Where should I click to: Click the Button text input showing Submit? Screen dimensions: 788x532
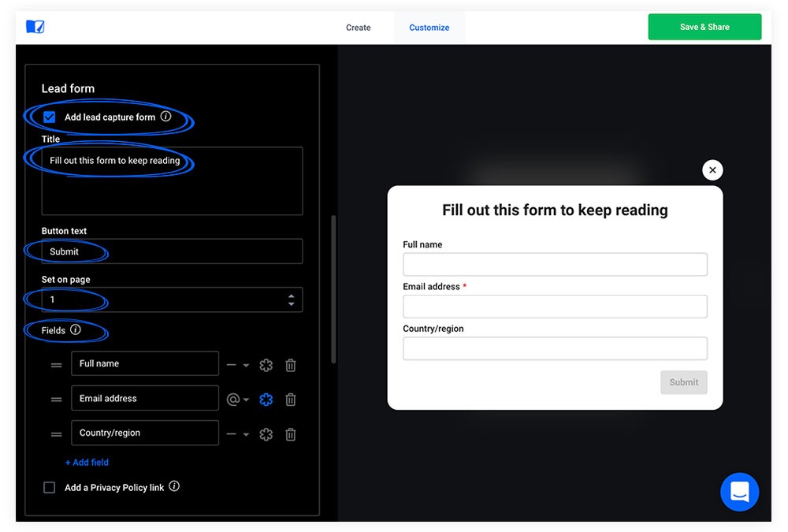click(x=172, y=251)
